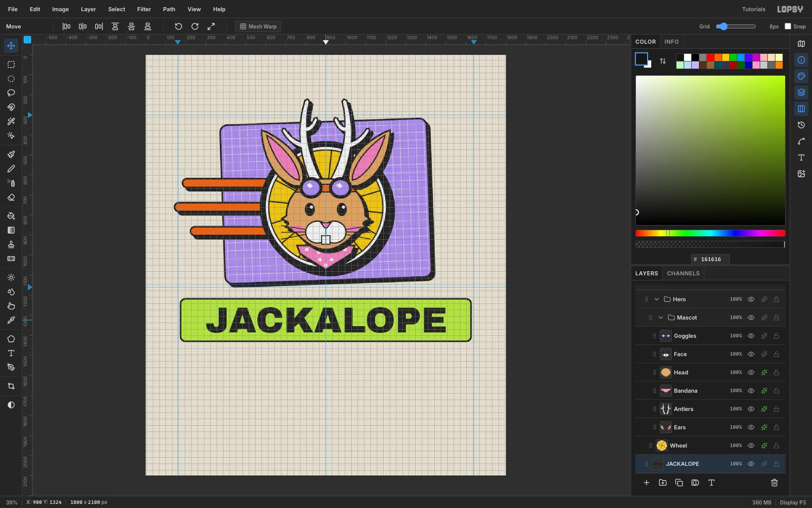Select the rectangular marquee tool
The image size is (812, 508).
click(x=11, y=65)
